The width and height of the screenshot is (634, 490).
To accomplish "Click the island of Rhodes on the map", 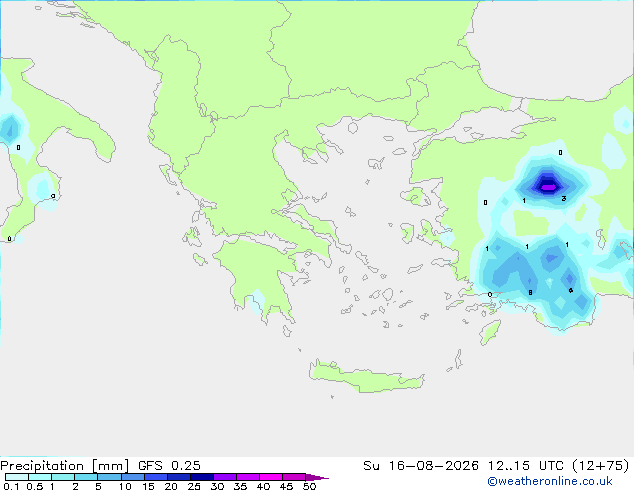I will tap(490, 332).
